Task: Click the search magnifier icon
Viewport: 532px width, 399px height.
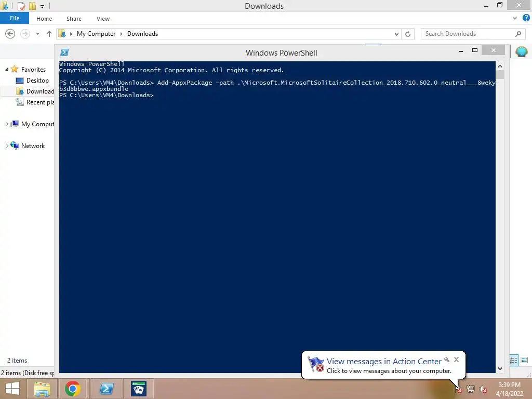Action: click(518, 34)
